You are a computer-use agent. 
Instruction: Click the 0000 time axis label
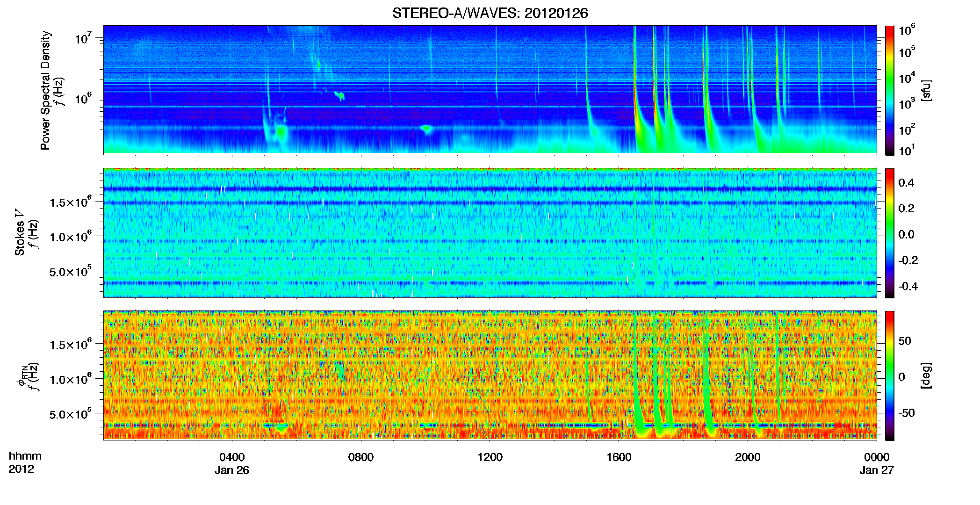click(877, 457)
